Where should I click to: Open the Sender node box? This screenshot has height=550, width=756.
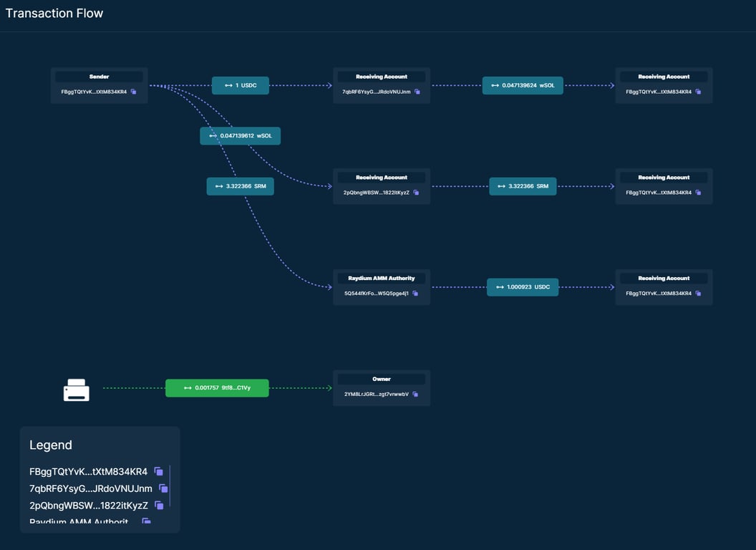click(x=99, y=77)
